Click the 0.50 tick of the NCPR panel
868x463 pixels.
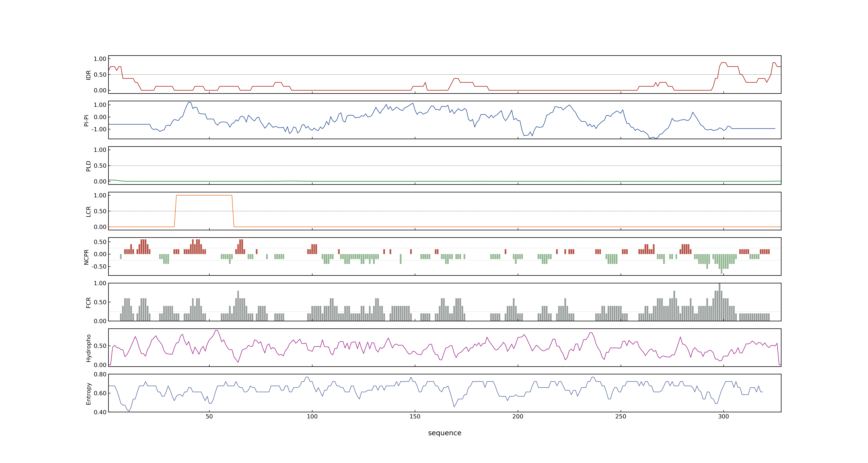coord(100,242)
